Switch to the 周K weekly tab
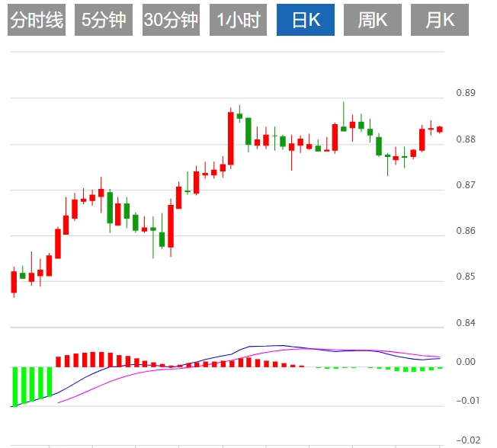Viewport: 497px width, 448px height. [x=373, y=20]
